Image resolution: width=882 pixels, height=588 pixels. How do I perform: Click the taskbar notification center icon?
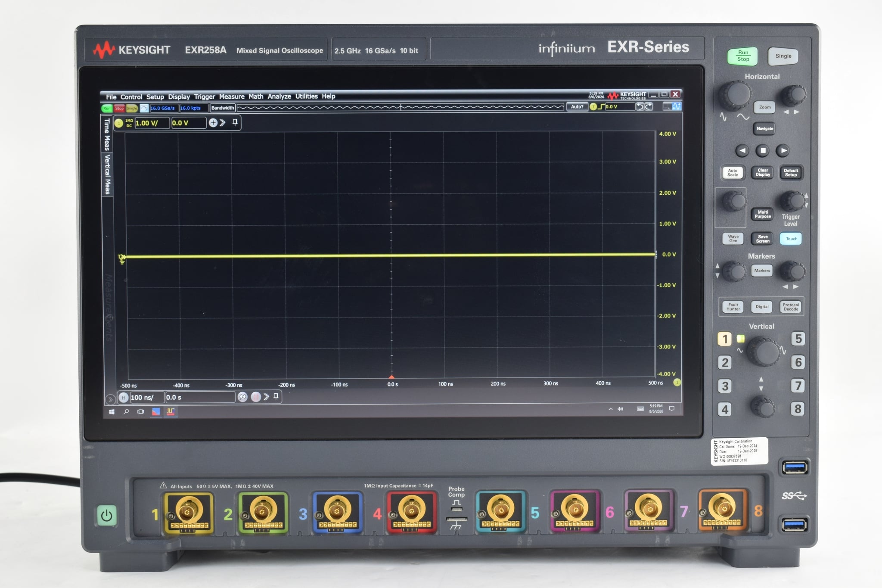pos(671,408)
